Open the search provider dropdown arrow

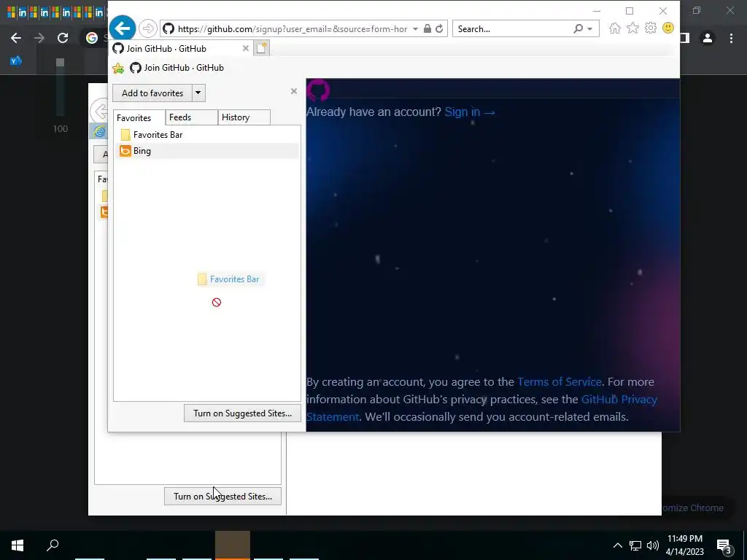pyautogui.click(x=589, y=29)
